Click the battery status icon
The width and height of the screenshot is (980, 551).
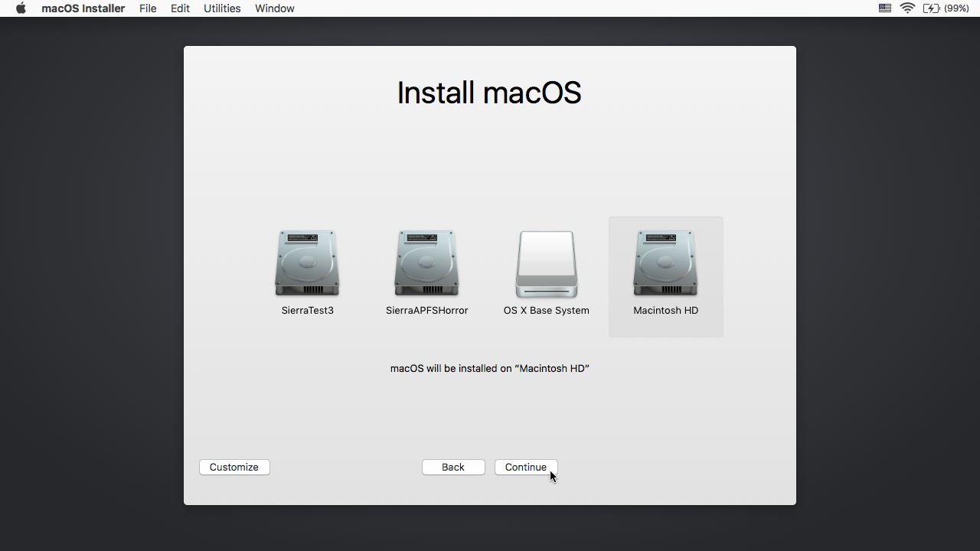click(x=933, y=8)
